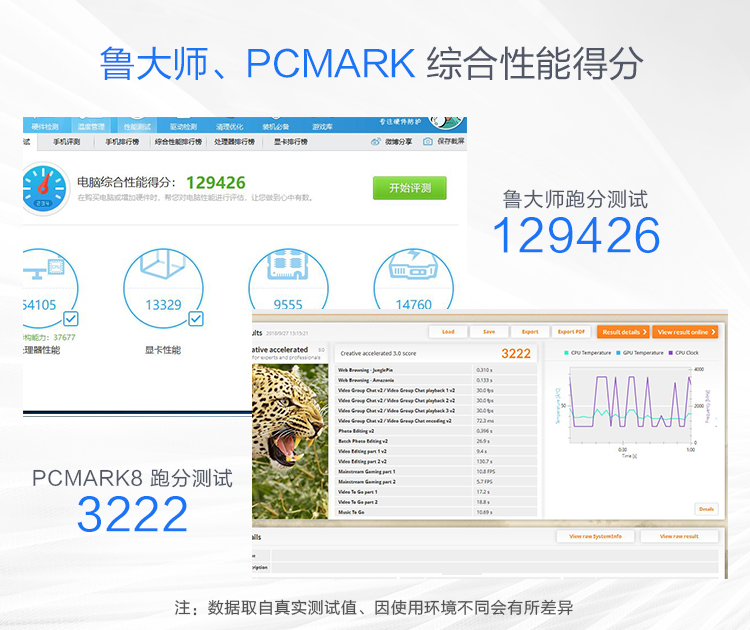This screenshot has width=750, height=630.
Task: Click Load button in PCMark
Action: coord(448,332)
